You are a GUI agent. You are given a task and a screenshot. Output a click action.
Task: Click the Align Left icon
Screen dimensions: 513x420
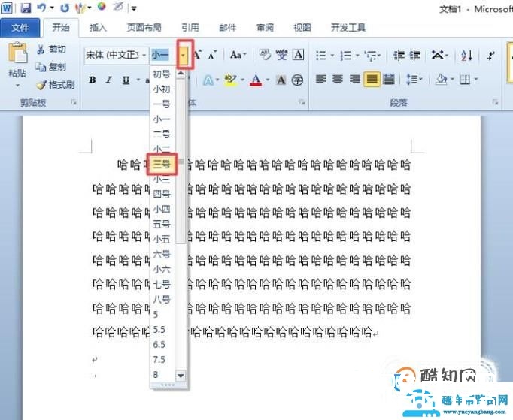320,79
